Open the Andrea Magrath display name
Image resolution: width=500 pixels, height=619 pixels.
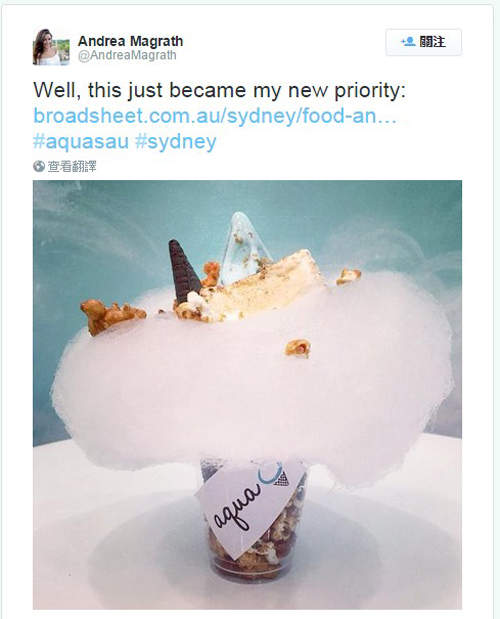131,41
